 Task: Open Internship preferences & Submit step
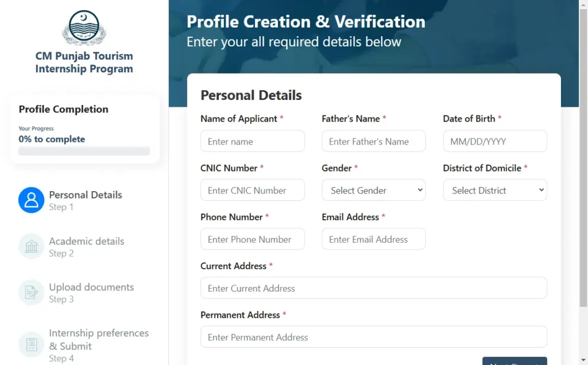[x=99, y=345]
